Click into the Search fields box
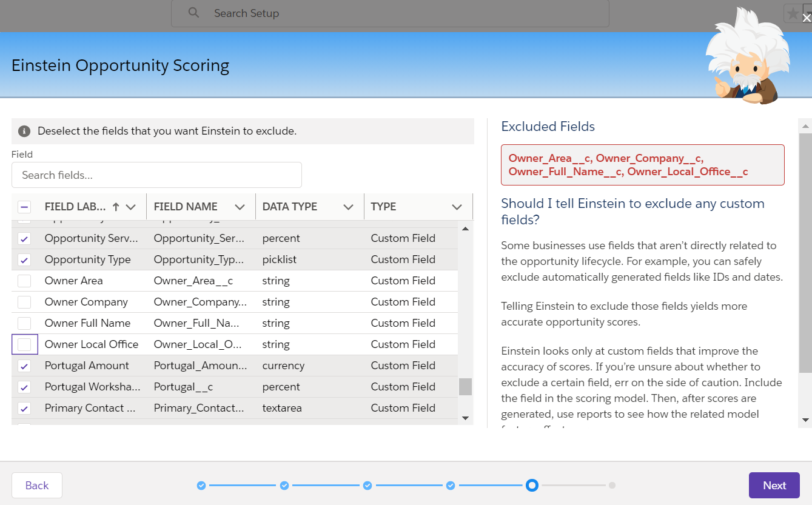The width and height of the screenshot is (812, 505). pos(156,175)
